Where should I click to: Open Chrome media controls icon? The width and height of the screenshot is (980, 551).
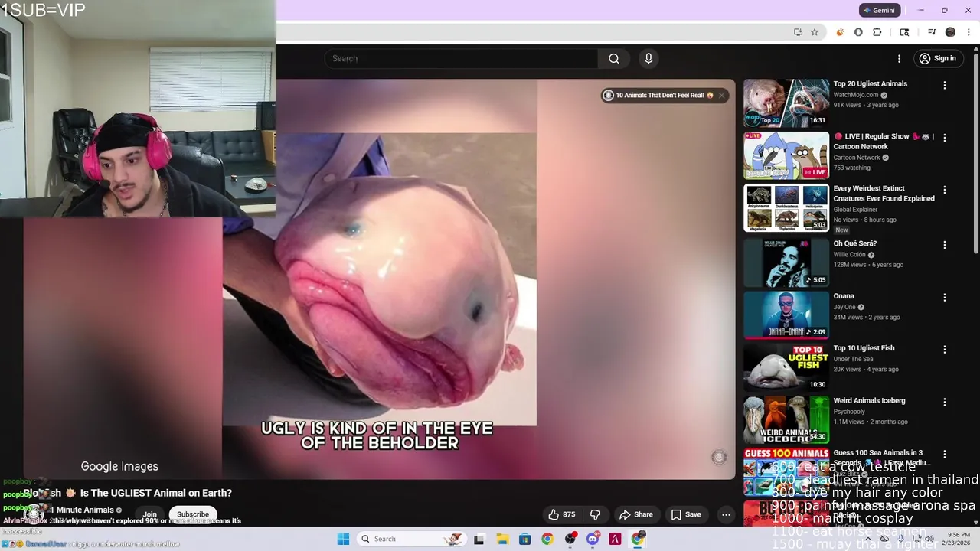(x=932, y=32)
